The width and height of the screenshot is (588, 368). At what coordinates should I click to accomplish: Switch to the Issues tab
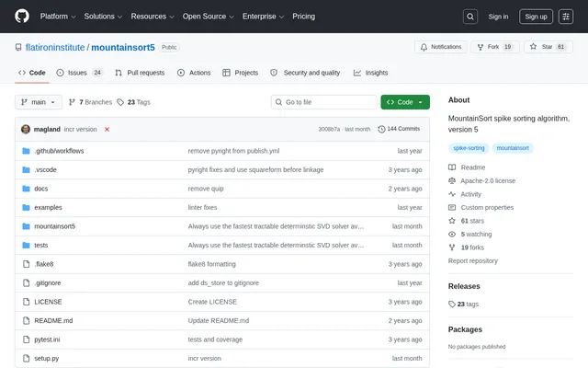click(x=80, y=73)
